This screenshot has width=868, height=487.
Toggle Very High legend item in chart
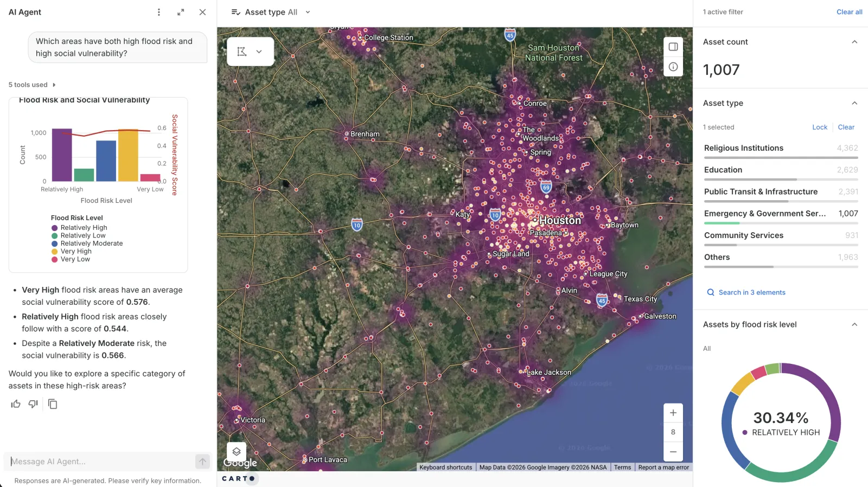pos(72,252)
